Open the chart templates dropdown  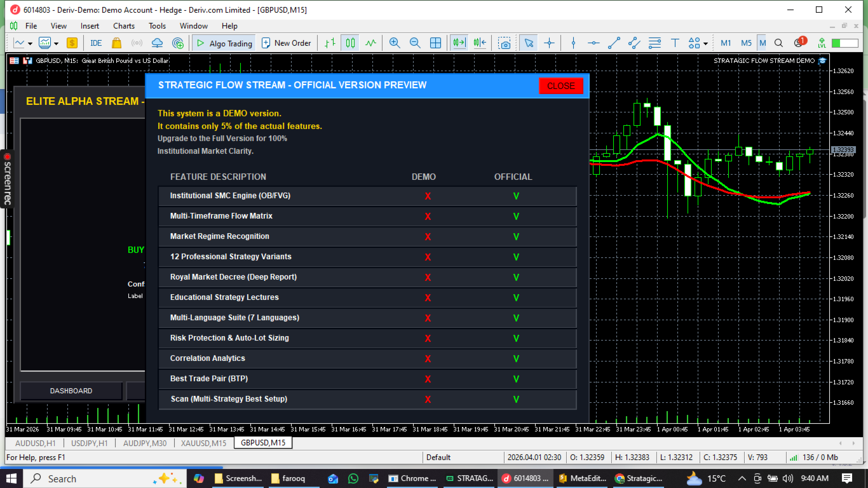tap(48, 43)
